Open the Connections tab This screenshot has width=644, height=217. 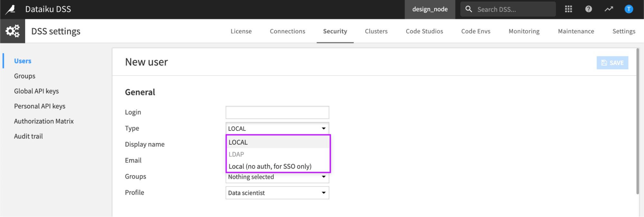(x=287, y=31)
